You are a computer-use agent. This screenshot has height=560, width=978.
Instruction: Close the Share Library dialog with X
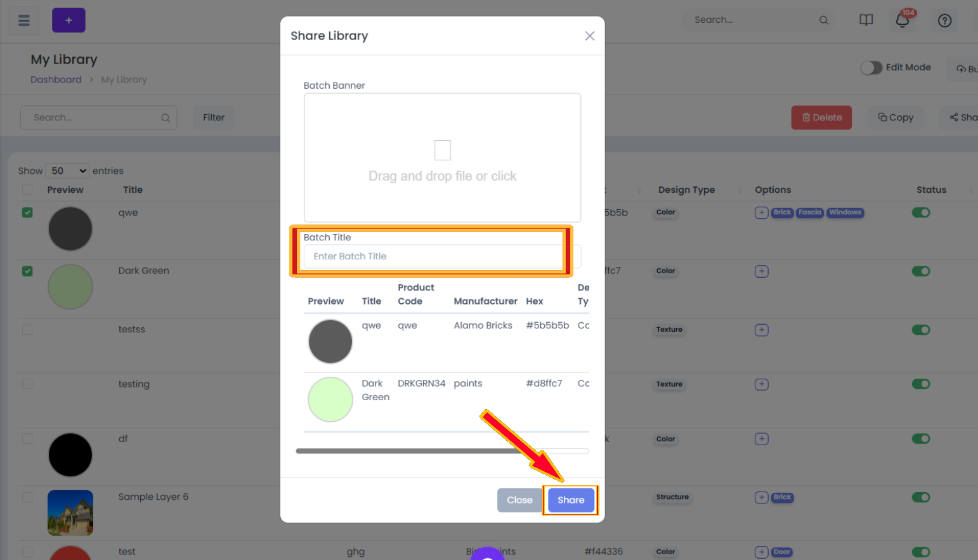coord(589,36)
